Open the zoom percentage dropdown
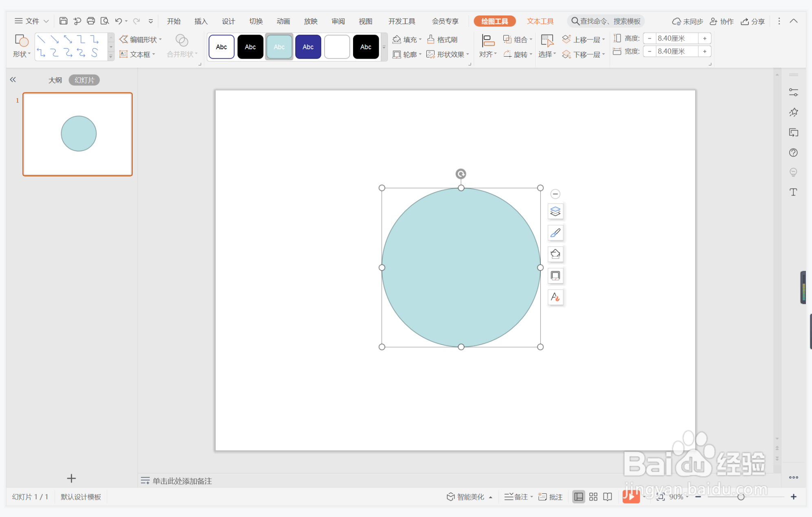Viewport: 812px width, 517px height. pos(679,497)
